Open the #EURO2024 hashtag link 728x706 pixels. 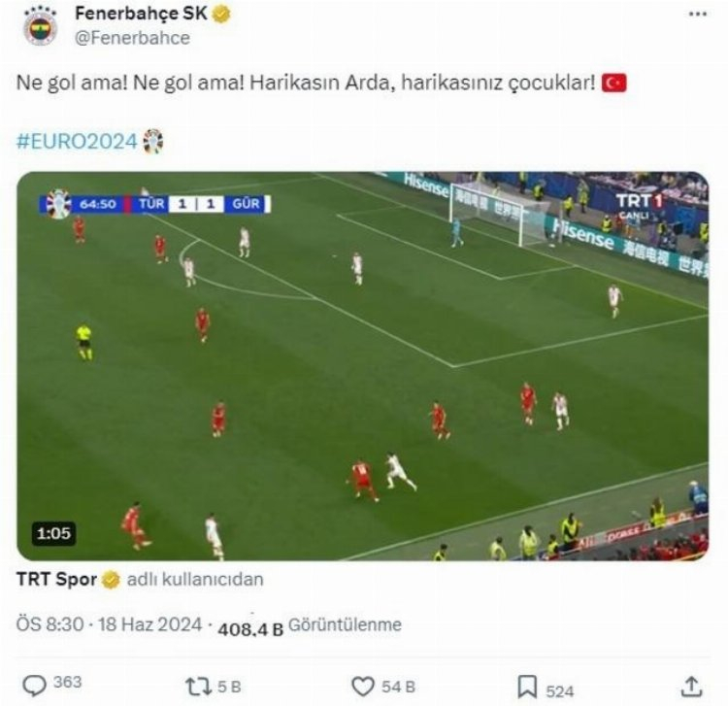click(77, 141)
